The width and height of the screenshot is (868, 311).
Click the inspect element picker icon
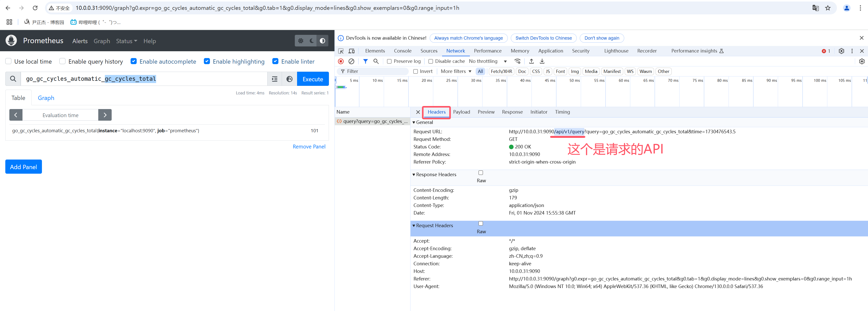[x=341, y=51]
